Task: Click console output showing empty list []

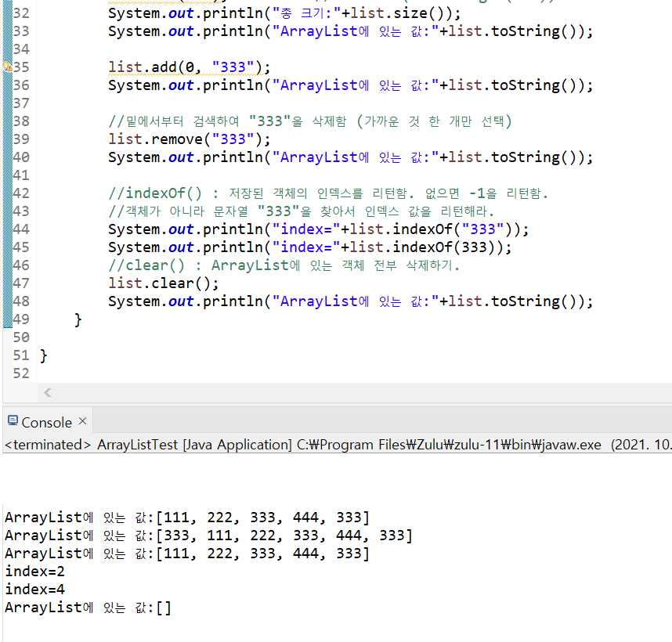Action: [x=88, y=608]
